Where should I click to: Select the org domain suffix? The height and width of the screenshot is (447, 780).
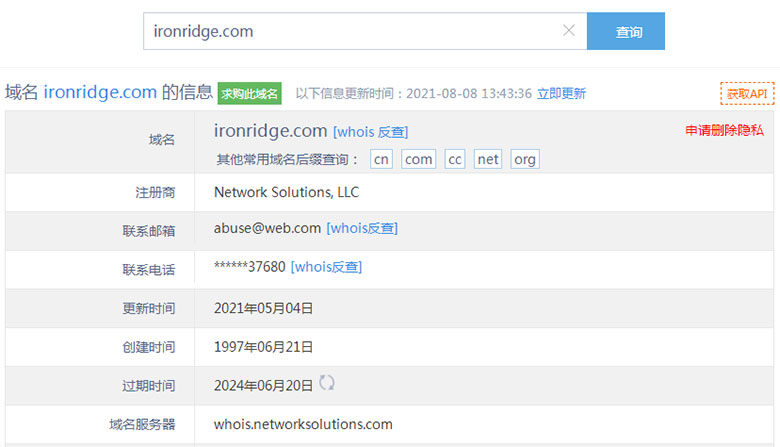click(x=524, y=159)
